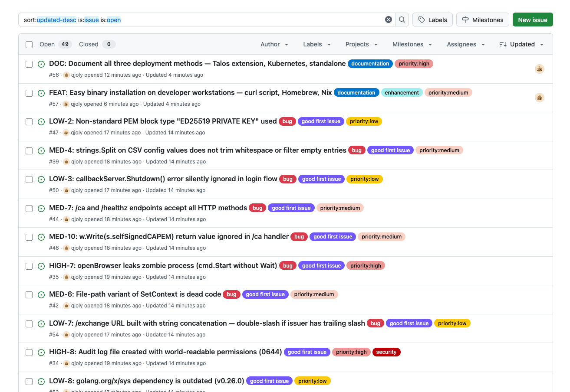Image resolution: width=570 pixels, height=392 pixels.
Task: Expand the Author filter dropdown
Action: [x=274, y=44]
